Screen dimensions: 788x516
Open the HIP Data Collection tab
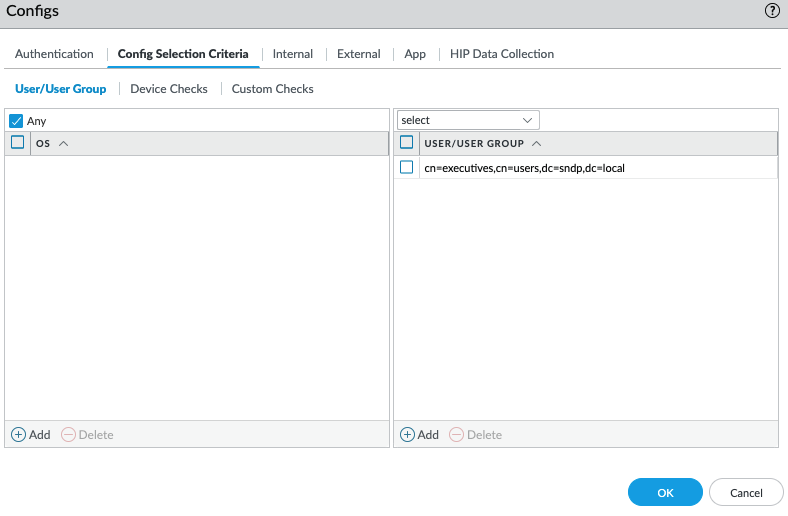click(501, 54)
